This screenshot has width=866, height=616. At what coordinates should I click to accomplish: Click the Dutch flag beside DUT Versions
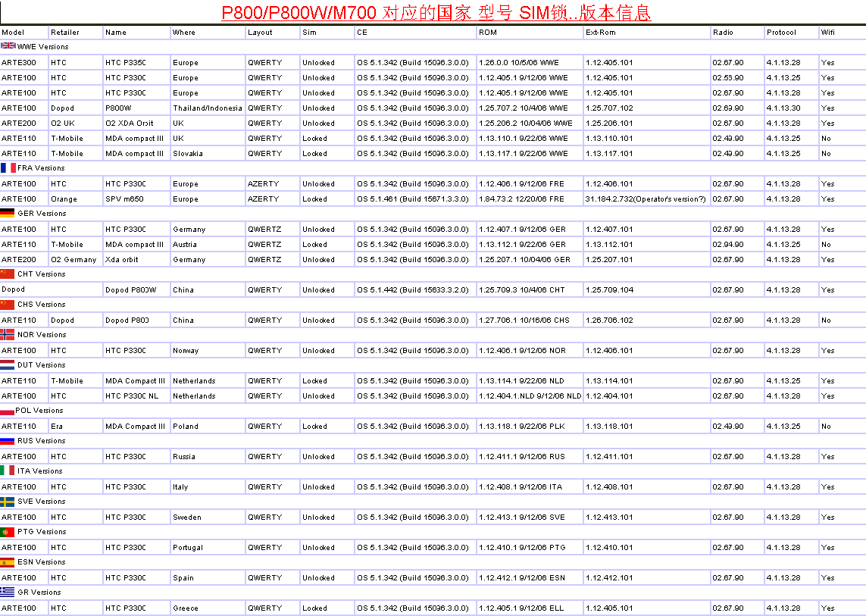(x=8, y=364)
